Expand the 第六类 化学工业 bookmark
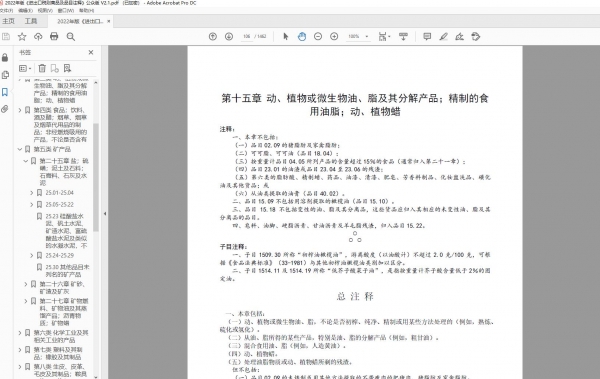Viewport: 600px width, 379px height. [x=20, y=333]
